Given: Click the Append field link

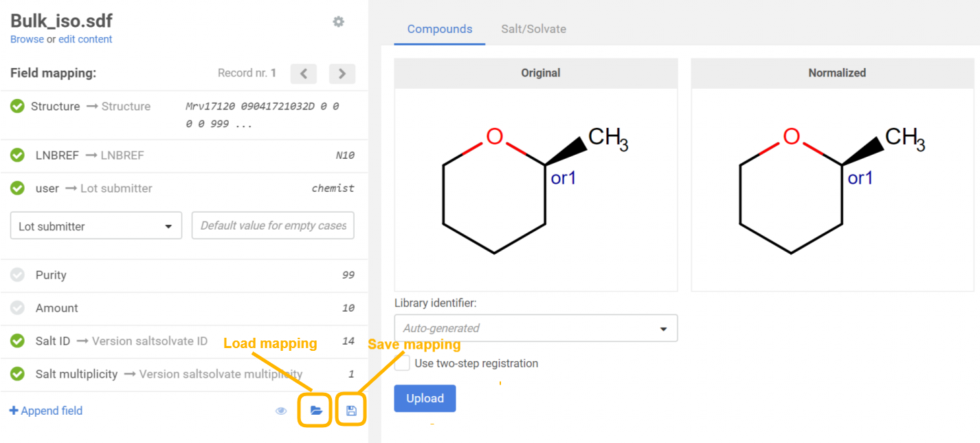Looking at the screenshot, I should tap(46, 411).
